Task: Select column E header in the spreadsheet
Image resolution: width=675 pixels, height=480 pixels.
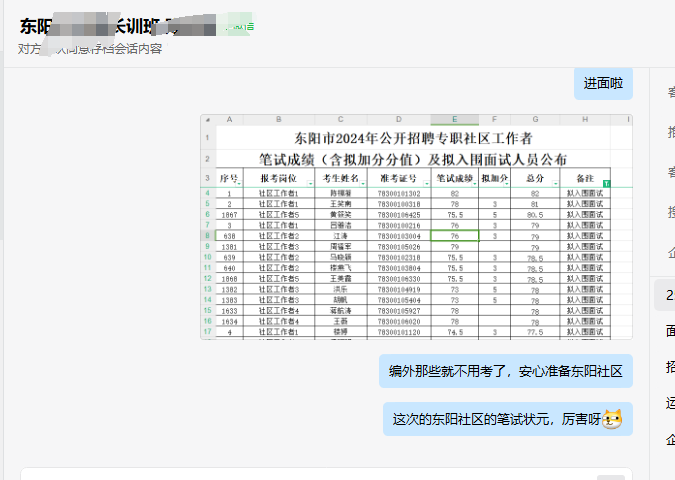Action: coord(455,119)
